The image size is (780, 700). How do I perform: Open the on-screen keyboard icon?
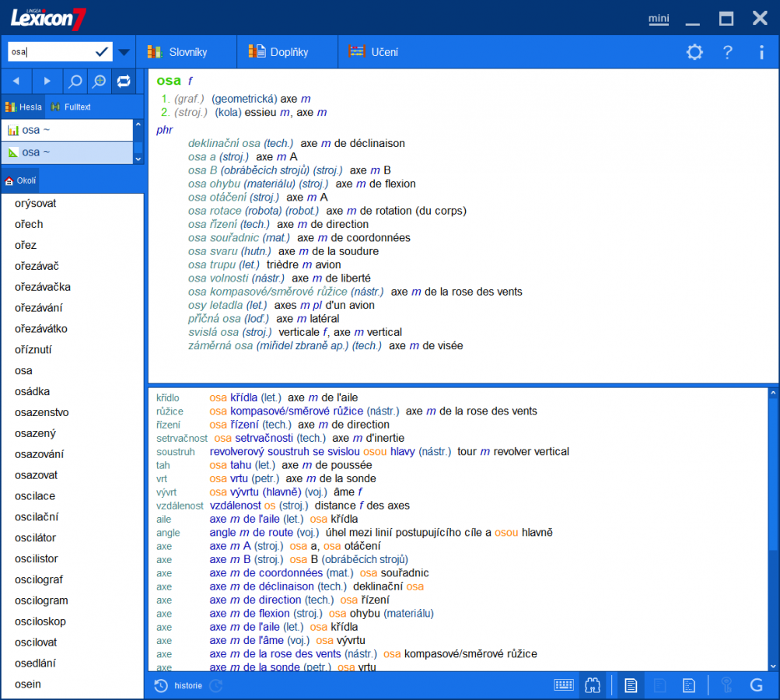click(x=562, y=685)
